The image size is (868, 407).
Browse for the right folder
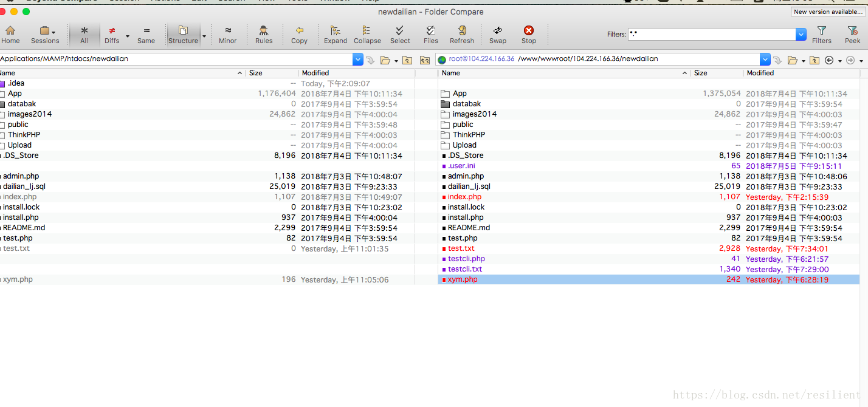792,60
